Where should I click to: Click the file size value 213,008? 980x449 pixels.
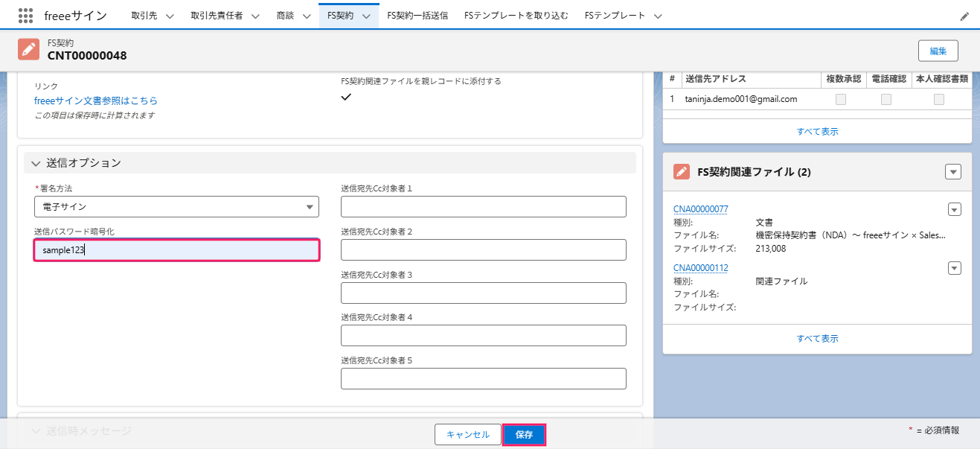pyautogui.click(x=770, y=249)
